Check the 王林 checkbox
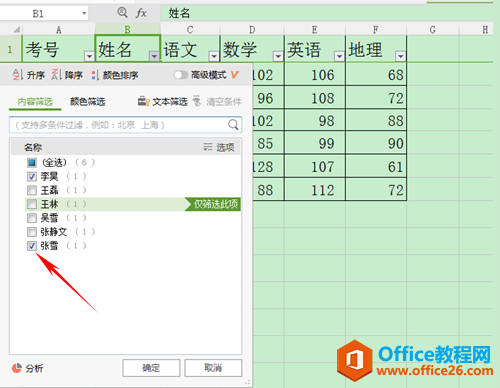Image resolution: width=500 pixels, height=388 pixels. click(x=32, y=204)
